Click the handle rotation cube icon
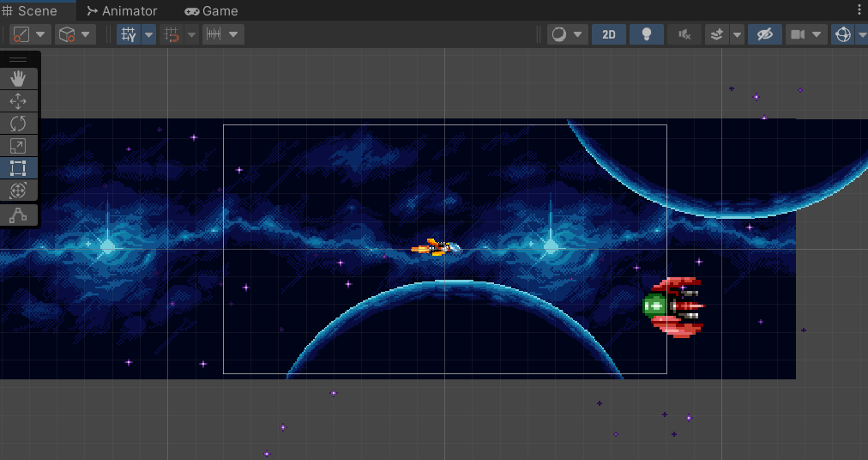Viewport: 868px width, 460px height. [x=67, y=34]
